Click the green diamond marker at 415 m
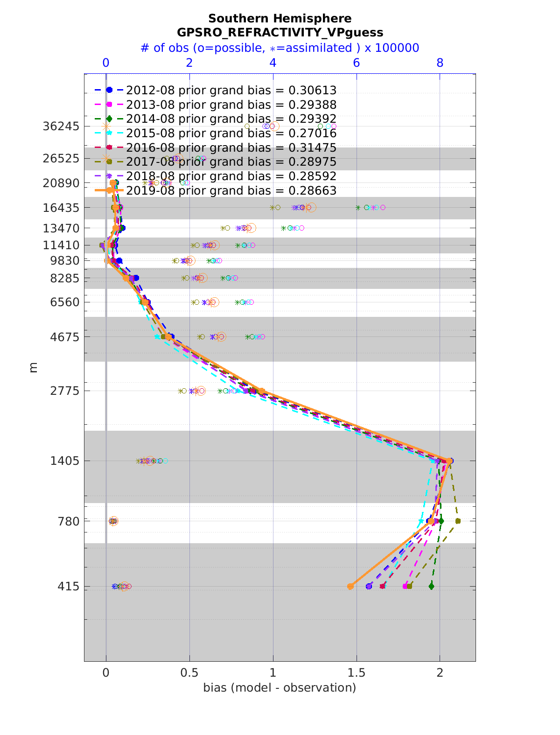Screen dimensions: 560x735 [x=431, y=586]
